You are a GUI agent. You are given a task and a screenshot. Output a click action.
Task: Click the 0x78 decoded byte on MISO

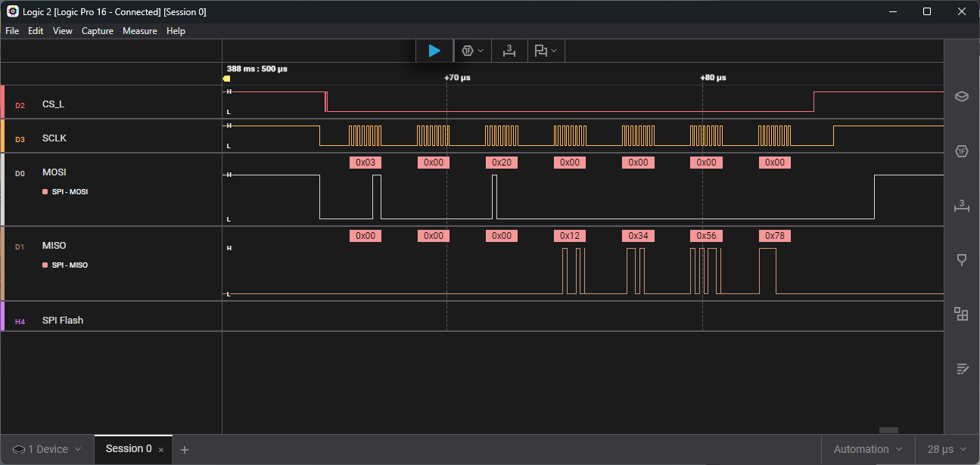click(x=775, y=236)
